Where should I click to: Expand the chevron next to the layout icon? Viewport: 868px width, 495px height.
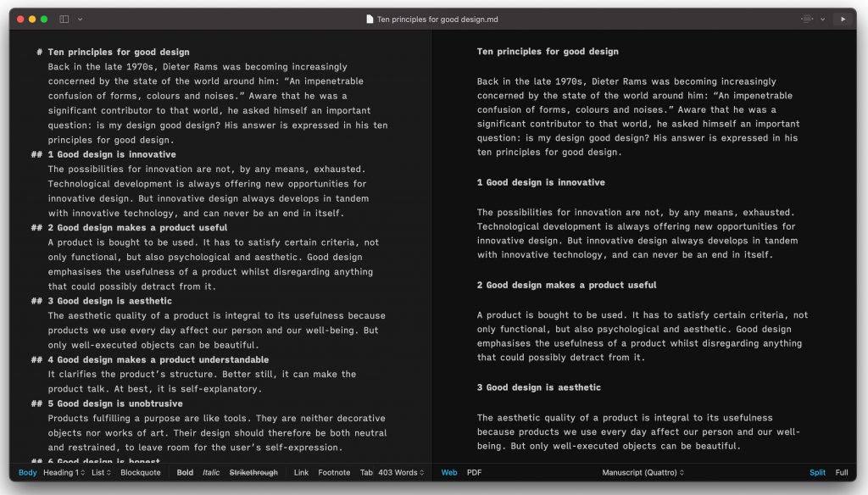click(x=822, y=19)
